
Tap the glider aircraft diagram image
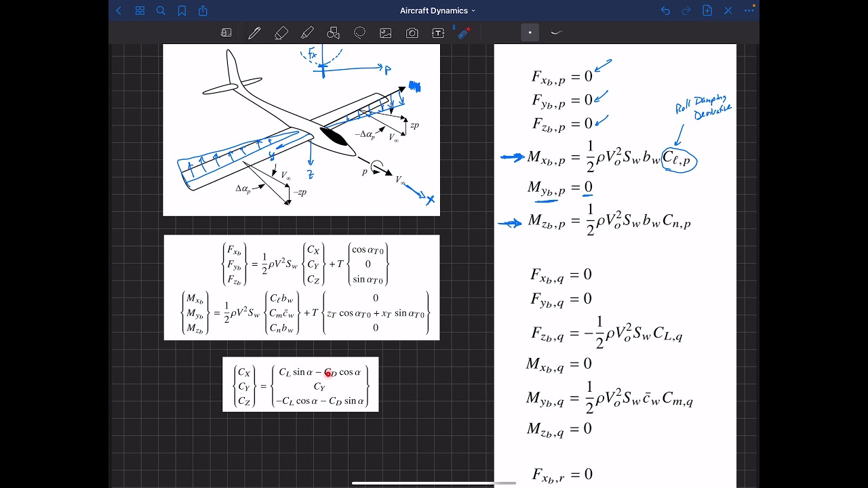[301, 129]
